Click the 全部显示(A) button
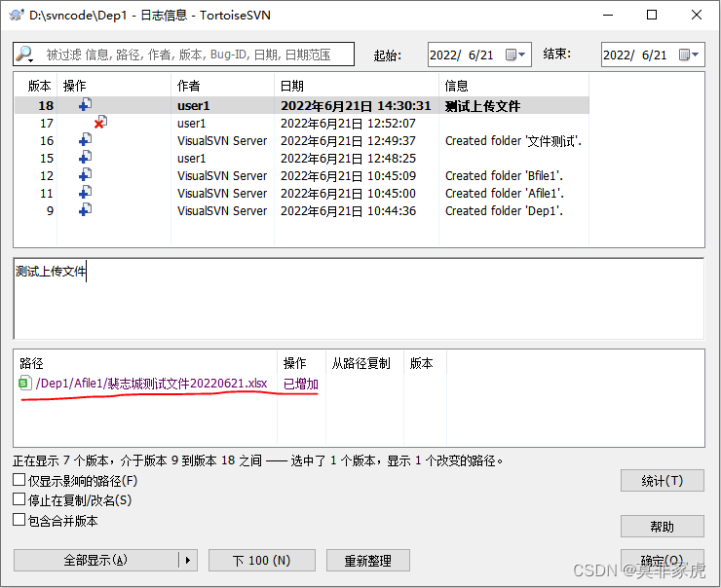Viewport: 721px width, 588px height. pos(96,560)
